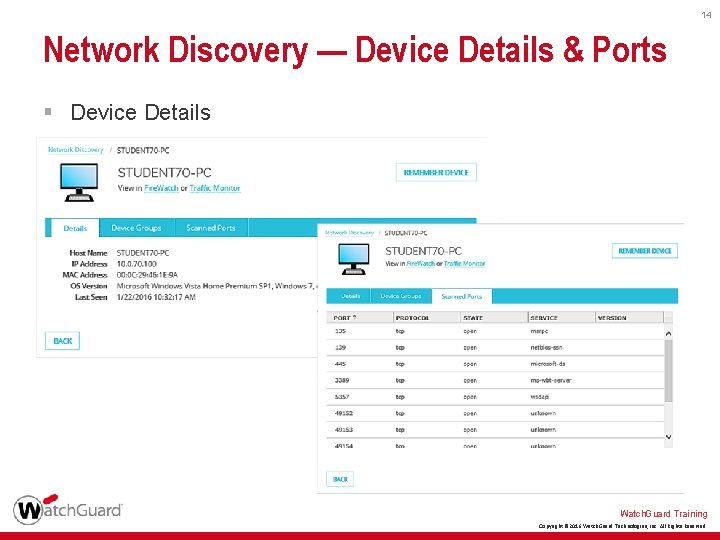Click the computer icon in the Details panel
The height and width of the screenshot is (540, 720).
point(79,182)
